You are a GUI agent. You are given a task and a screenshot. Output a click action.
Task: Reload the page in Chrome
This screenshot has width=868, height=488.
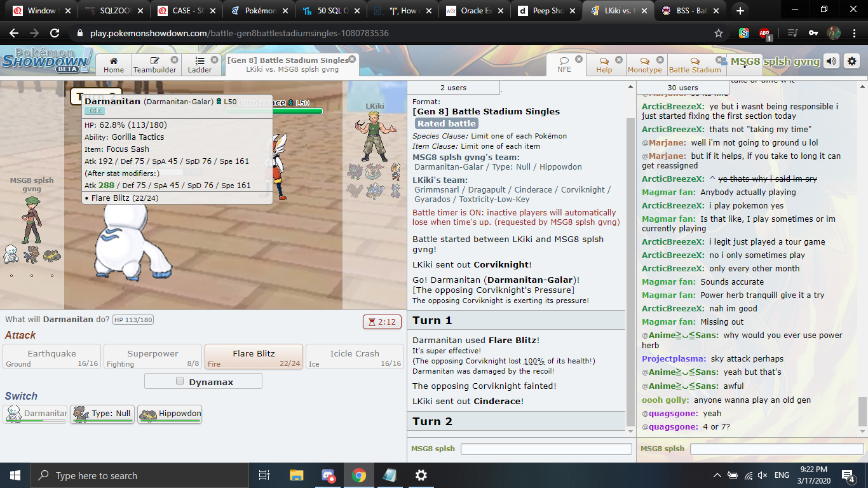click(55, 33)
